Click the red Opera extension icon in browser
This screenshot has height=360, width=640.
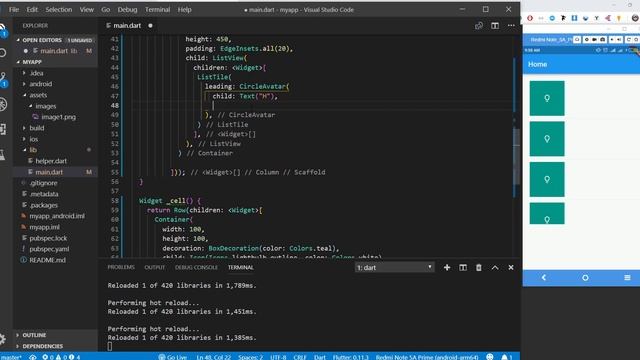(530, 18)
